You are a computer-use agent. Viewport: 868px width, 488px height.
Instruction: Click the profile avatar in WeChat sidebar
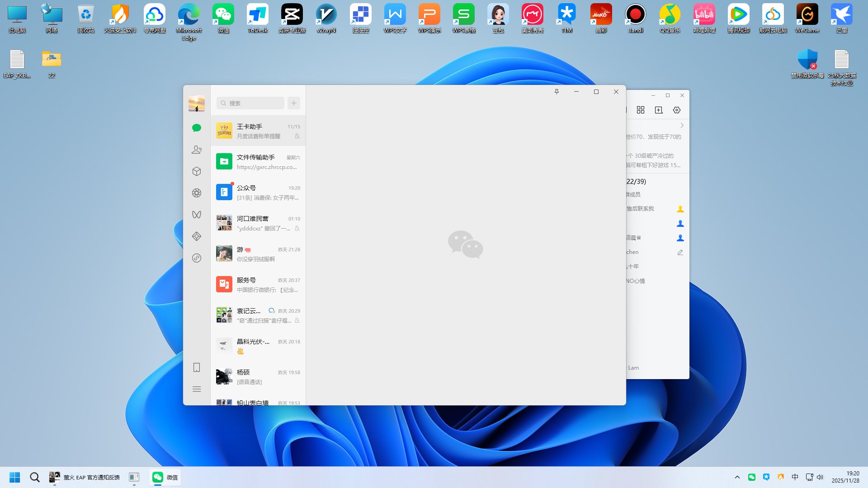pos(196,104)
